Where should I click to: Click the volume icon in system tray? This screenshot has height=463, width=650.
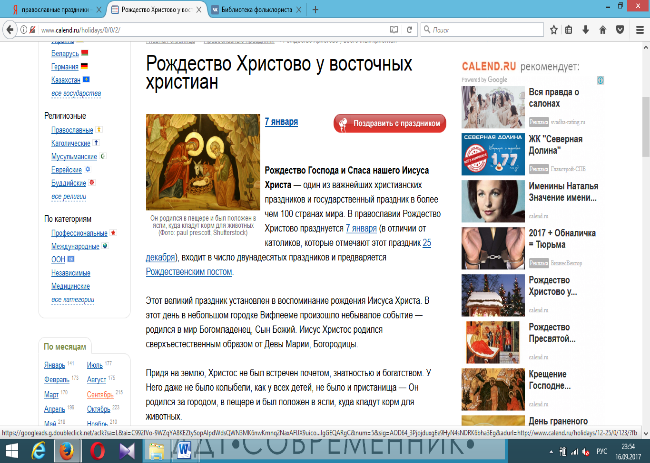tap(586, 452)
